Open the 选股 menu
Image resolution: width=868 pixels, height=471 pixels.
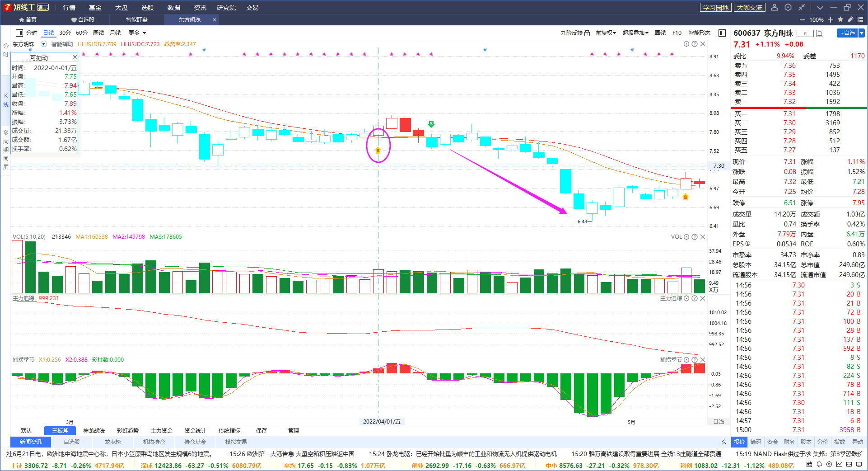[148, 8]
